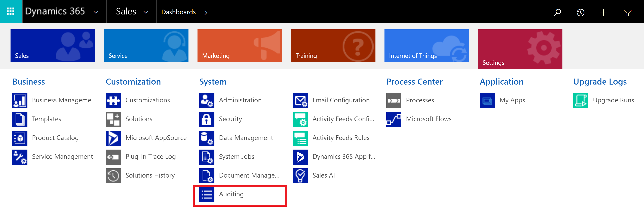Click the Document Management icon
This screenshot has width=644, height=208.
coord(207,175)
